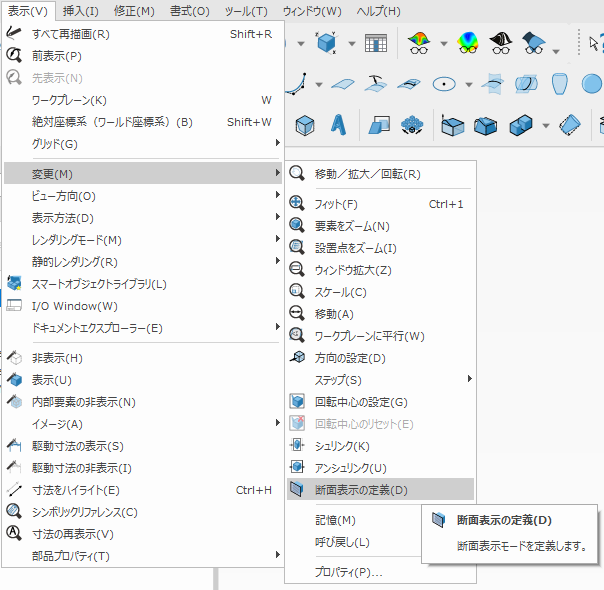Open the 挿入(I) menu
Image resolution: width=604 pixels, height=590 pixels.
(81, 11)
